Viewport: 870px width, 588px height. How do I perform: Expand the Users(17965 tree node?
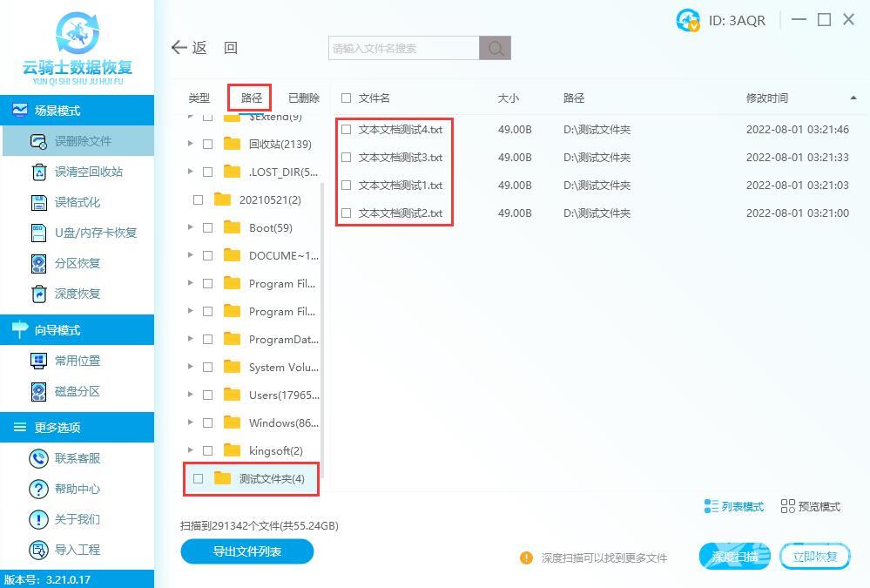191,395
